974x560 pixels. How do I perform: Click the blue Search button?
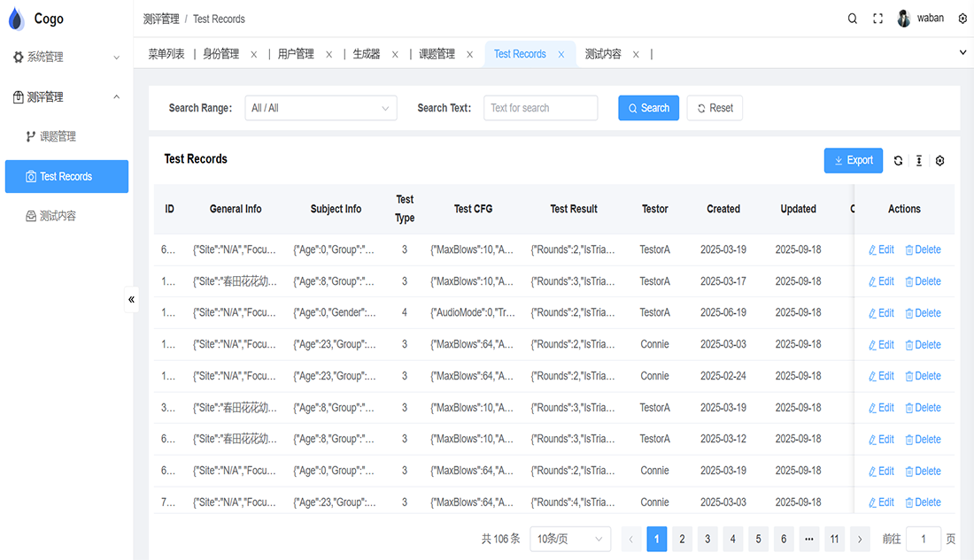pyautogui.click(x=648, y=108)
